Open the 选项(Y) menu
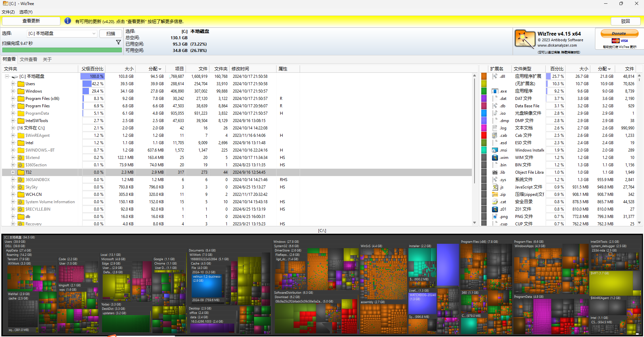644x337 pixels. click(x=26, y=12)
